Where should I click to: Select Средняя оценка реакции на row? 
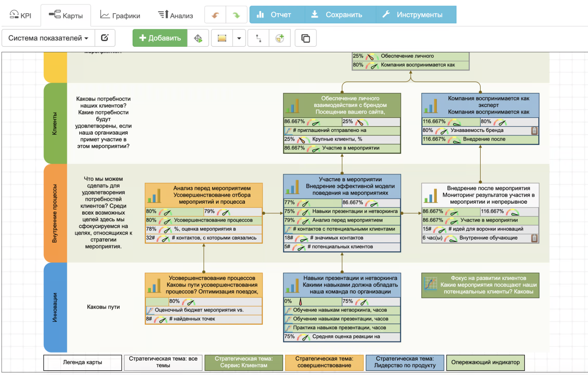coord(342,337)
